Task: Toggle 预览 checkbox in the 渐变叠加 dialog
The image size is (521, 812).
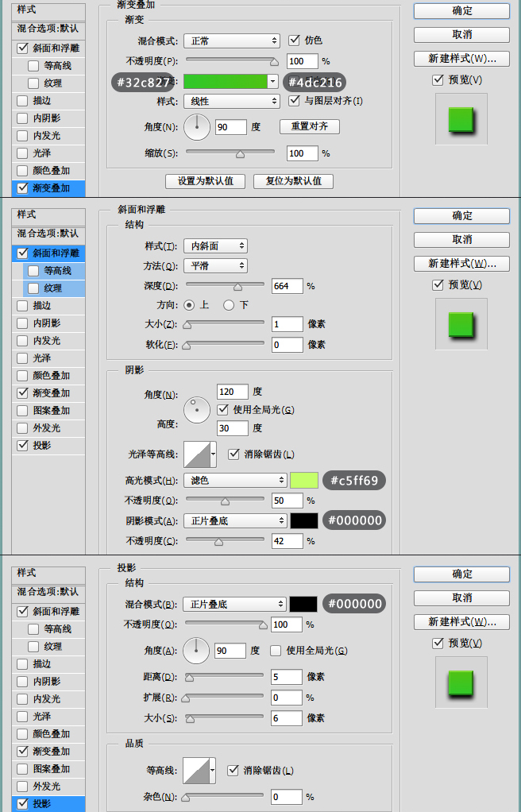Action: tap(438, 79)
